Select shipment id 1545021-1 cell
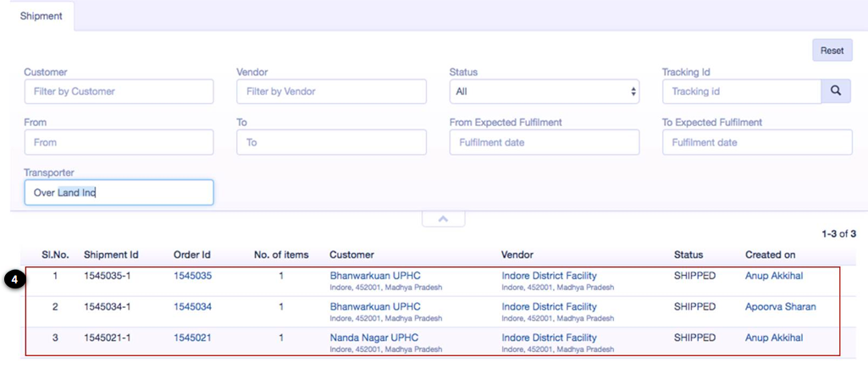 (108, 338)
